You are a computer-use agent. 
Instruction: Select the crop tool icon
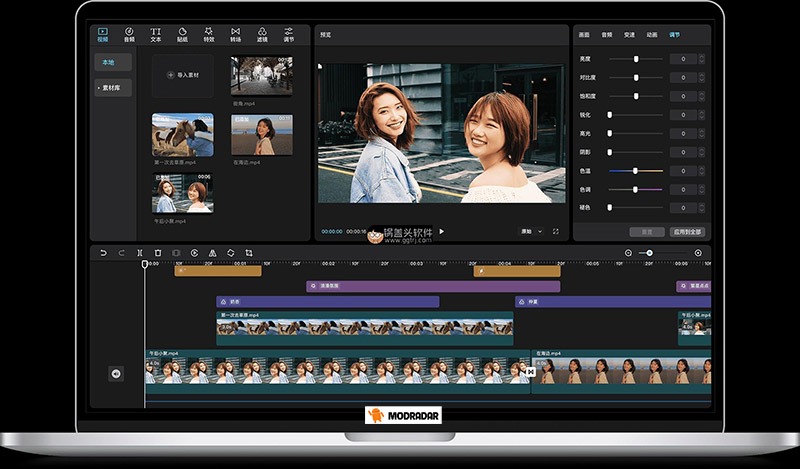pos(249,253)
